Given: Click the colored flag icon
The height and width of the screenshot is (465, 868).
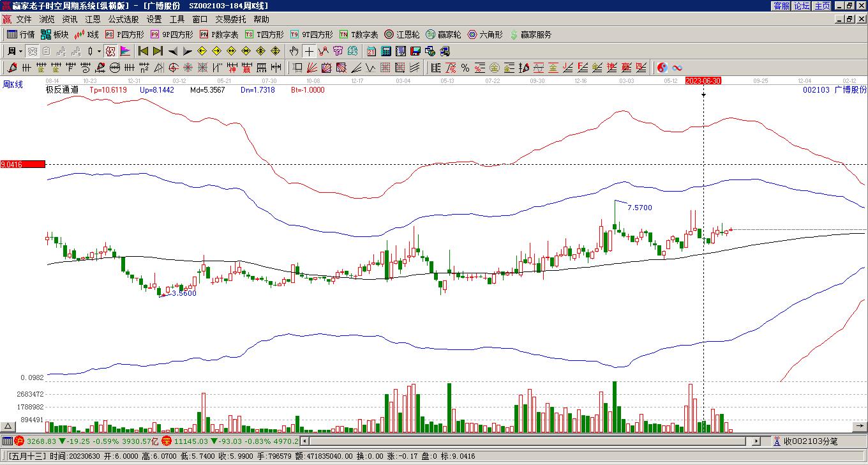Looking at the screenshot, I should 125,51.
